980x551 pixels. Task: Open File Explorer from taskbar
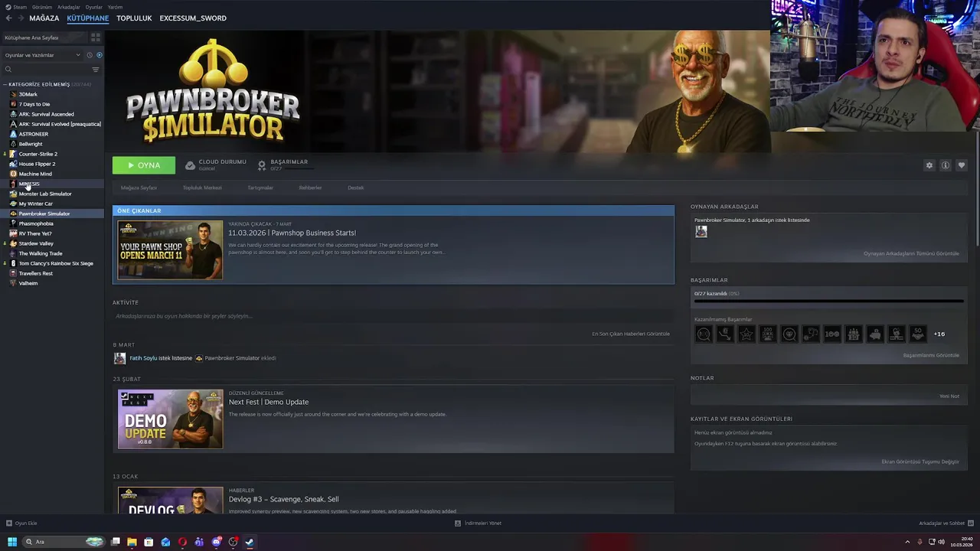click(132, 542)
